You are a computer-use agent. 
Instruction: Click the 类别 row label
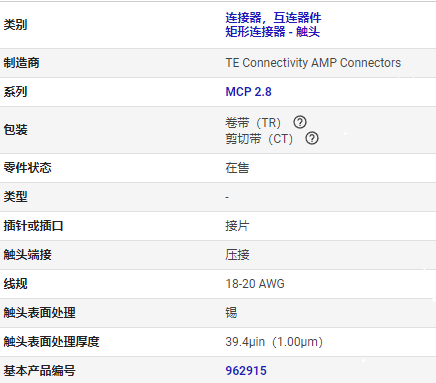15,25
